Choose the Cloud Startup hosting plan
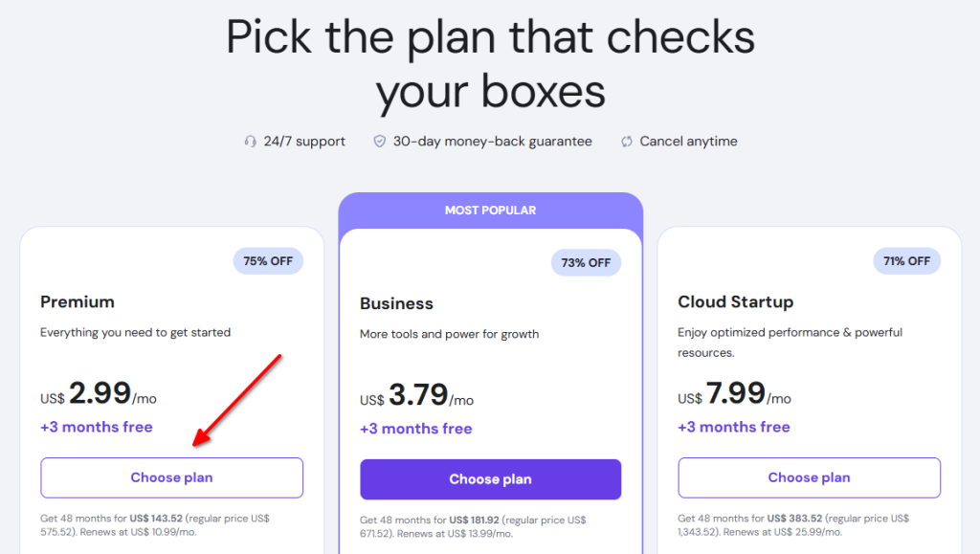Image resolution: width=980 pixels, height=554 pixels. click(809, 477)
